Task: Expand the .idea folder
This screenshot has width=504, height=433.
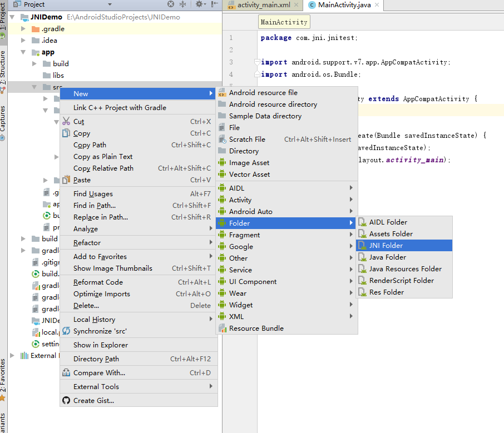Action: coord(23,40)
